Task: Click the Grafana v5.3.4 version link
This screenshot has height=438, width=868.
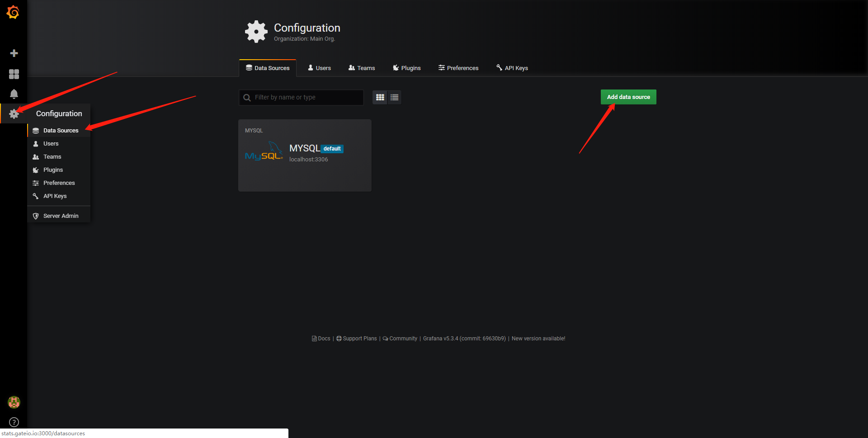Action: tap(464, 339)
